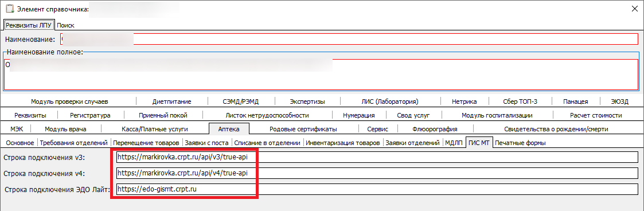Click the Строка подключения v4 field
The height and width of the screenshot is (211, 644).
click(x=377, y=173)
